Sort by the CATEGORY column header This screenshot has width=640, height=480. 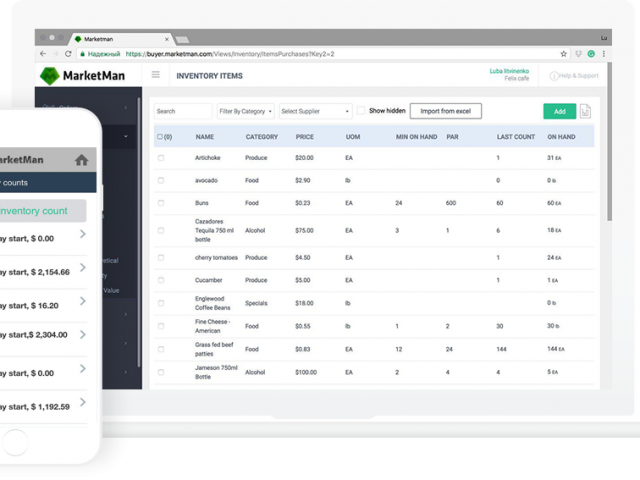point(262,137)
